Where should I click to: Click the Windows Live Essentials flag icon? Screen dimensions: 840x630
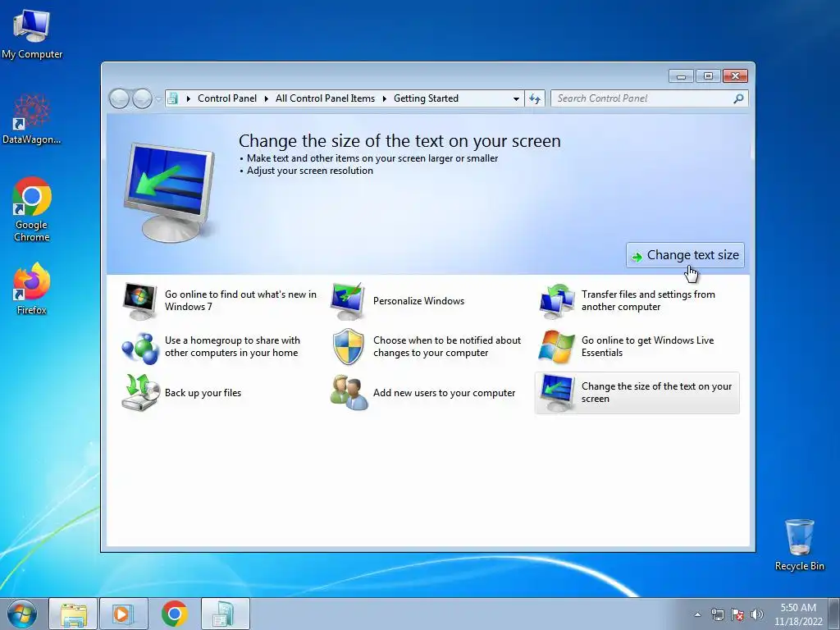pos(557,347)
